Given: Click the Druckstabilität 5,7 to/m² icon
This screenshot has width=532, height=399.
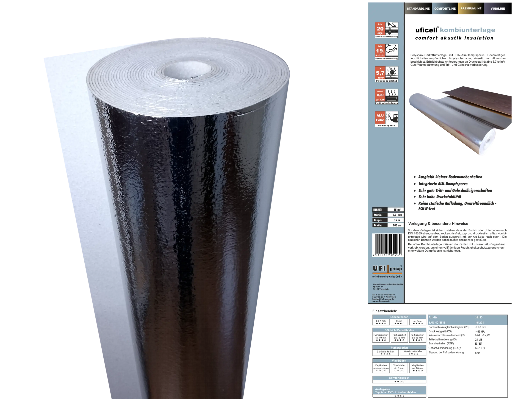Looking at the screenshot, I should click(x=386, y=74).
